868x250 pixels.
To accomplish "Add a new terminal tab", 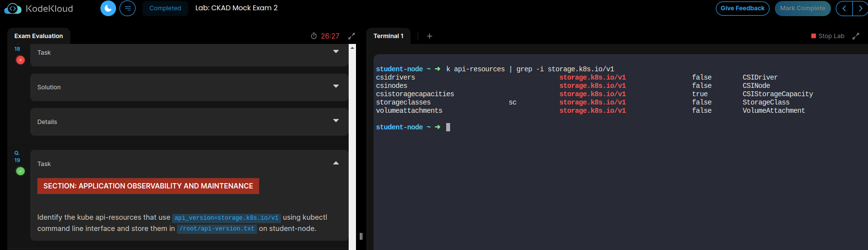I will [430, 36].
